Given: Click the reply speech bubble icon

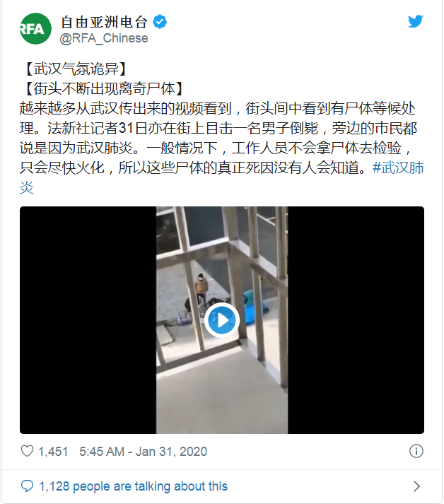Looking at the screenshot, I should pyautogui.click(x=27, y=486).
